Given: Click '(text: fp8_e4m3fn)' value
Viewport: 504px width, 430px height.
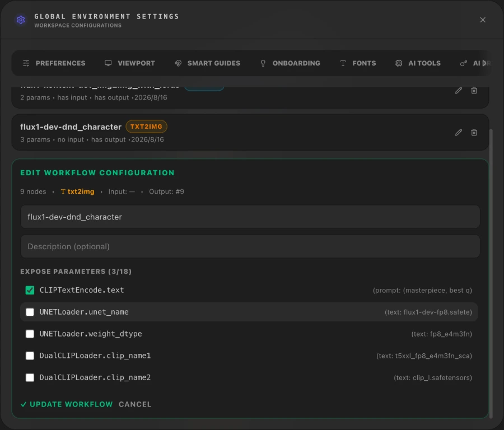Looking at the screenshot, I should (442, 334).
